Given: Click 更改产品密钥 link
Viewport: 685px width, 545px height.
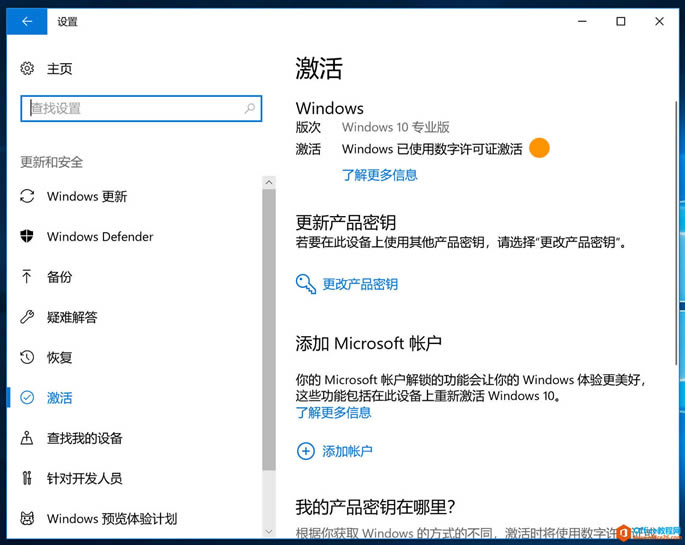Looking at the screenshot, I should coord(360,284).
